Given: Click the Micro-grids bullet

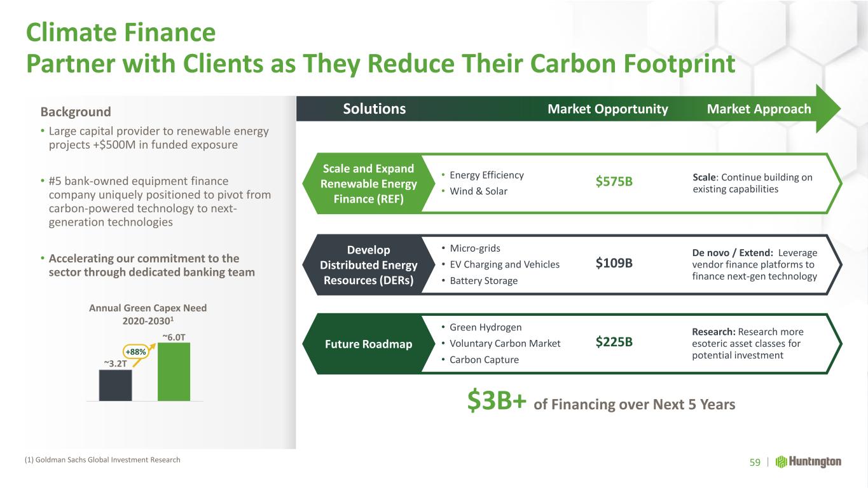Looking at the screenshot, I should tap(474, 248).
